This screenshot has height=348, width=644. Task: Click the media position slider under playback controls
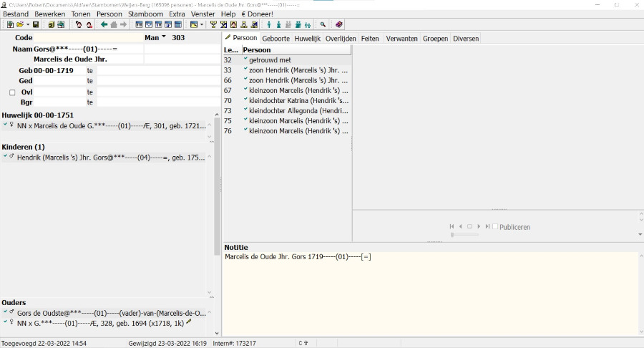[x=453, y=235]
